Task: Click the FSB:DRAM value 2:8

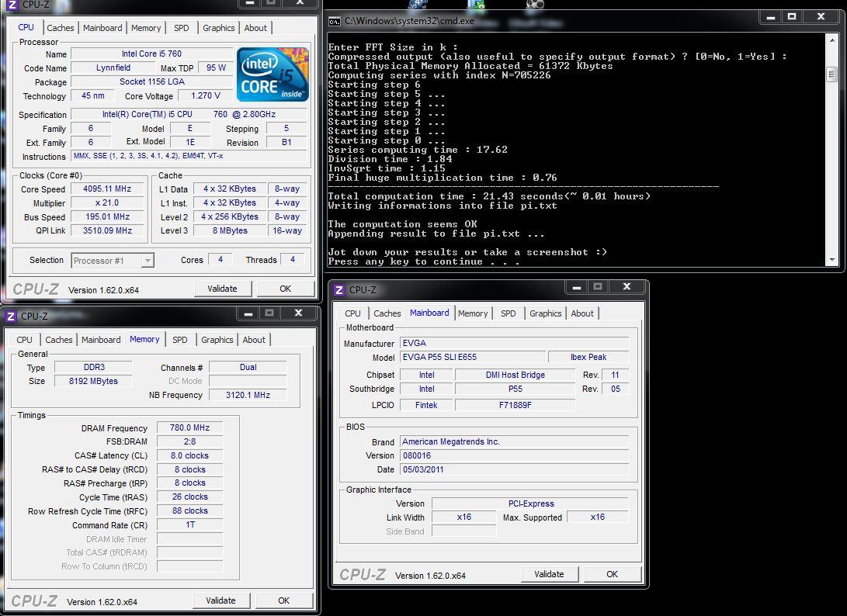Action: (x=189, y=441)
